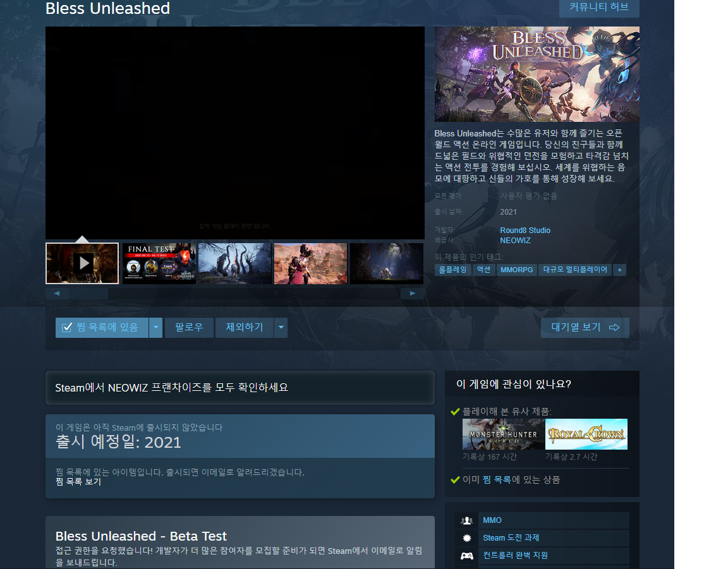Open the 제외하기 dropdown arrow
The height and width of the screenshot is (569, 728).
coord(281,328)
